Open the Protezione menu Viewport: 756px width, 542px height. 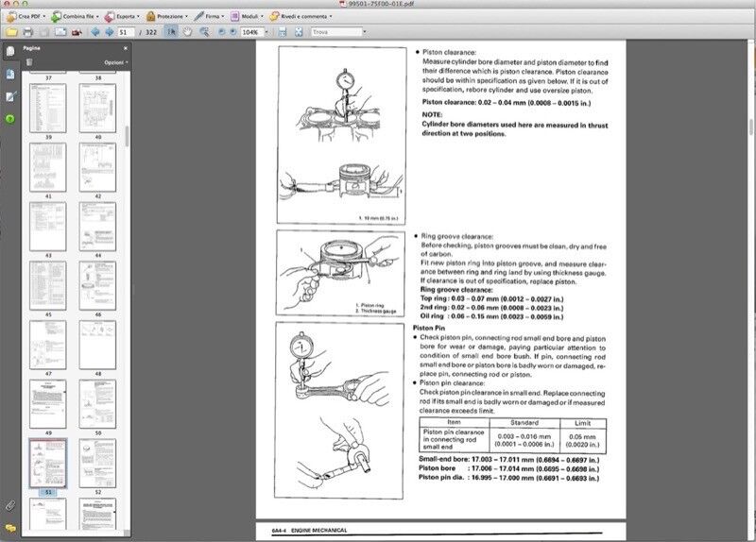(x=169, y=16)
